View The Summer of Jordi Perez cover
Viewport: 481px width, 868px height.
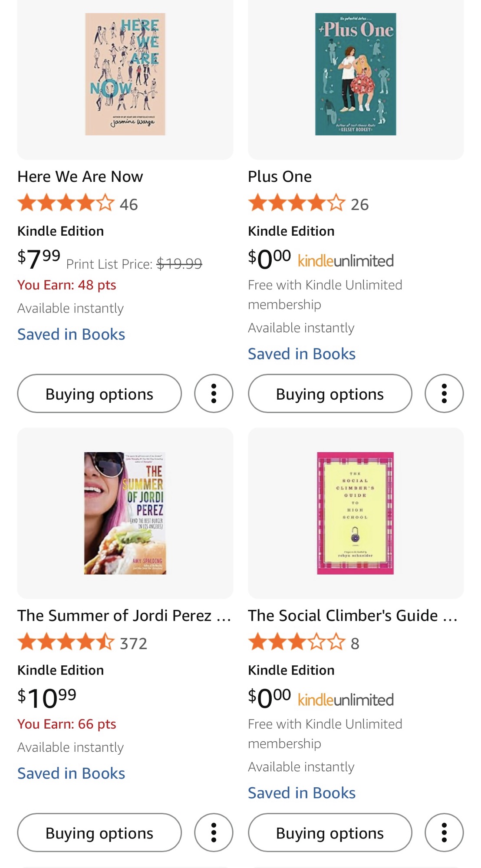point(125,513)
